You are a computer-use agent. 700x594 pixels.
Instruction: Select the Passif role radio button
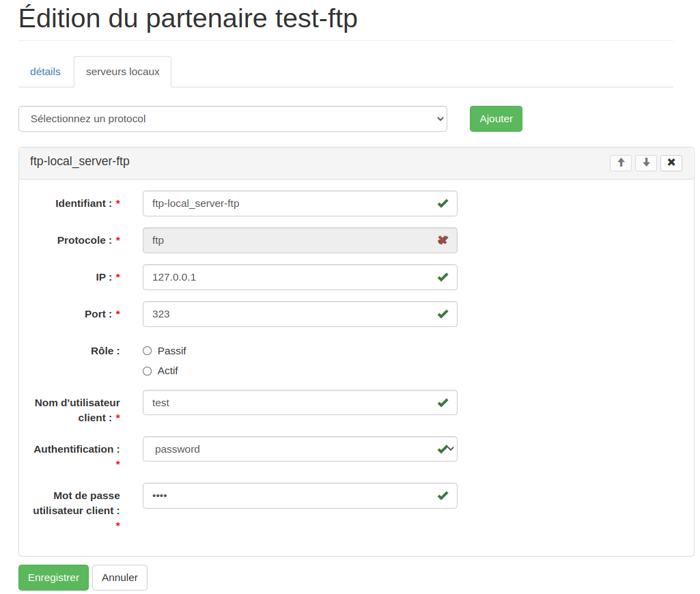pos(148,351)
